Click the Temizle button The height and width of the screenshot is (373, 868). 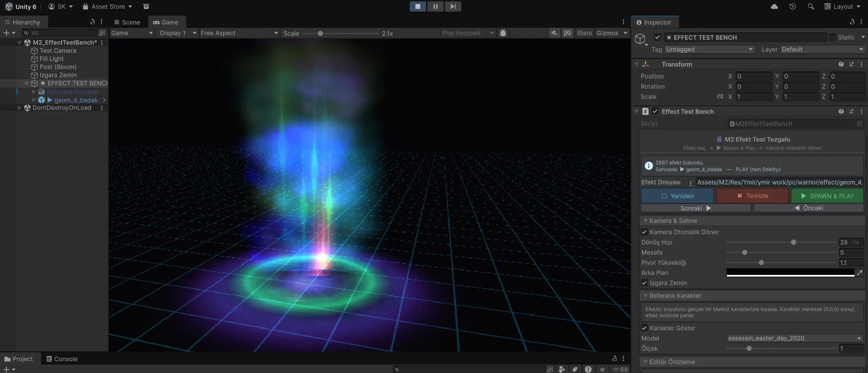(752, 196)
